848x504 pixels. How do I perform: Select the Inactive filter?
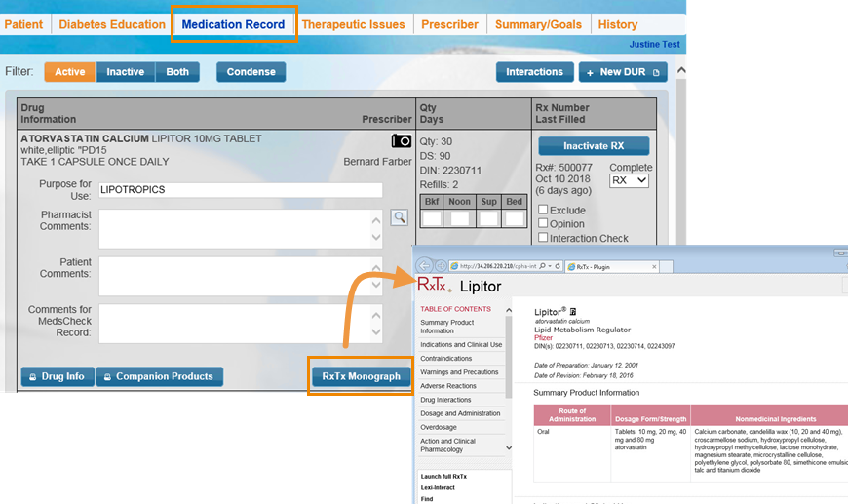pos(126,72)
